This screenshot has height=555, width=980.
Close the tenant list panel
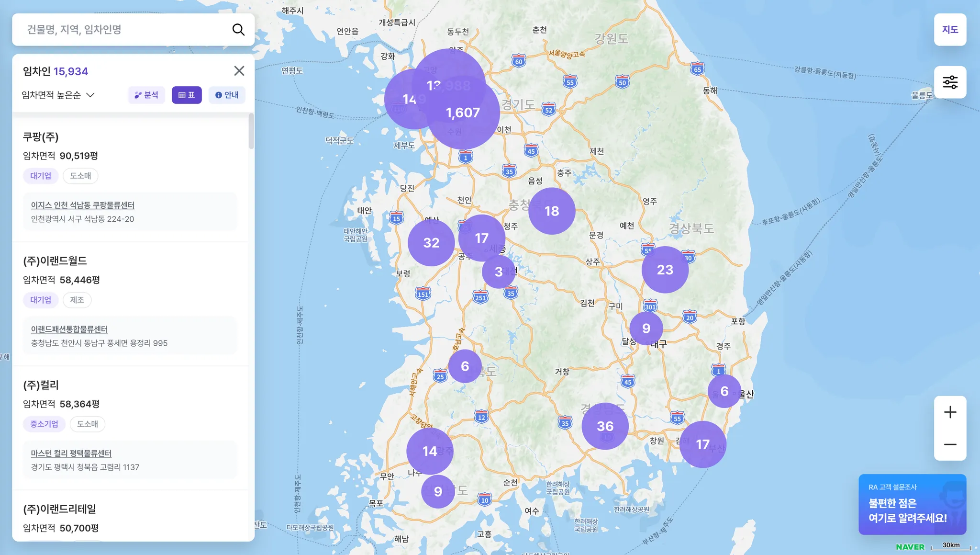coord(239,71)
